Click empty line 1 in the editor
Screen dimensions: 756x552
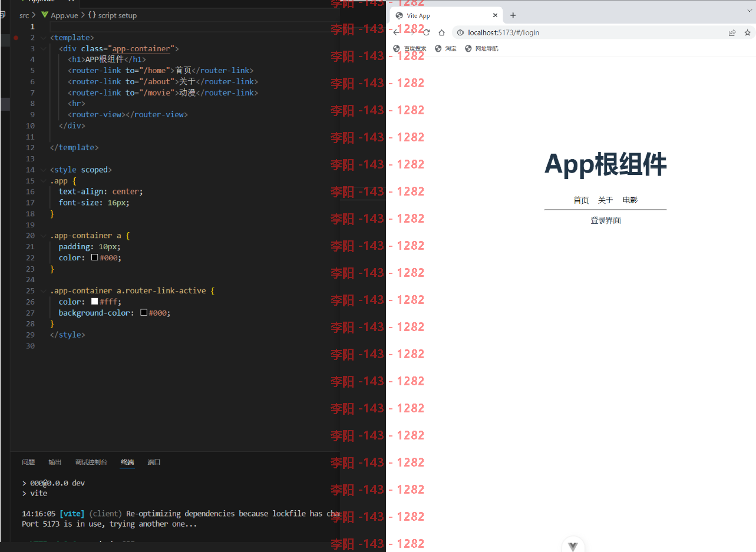[x=194, y=27]
